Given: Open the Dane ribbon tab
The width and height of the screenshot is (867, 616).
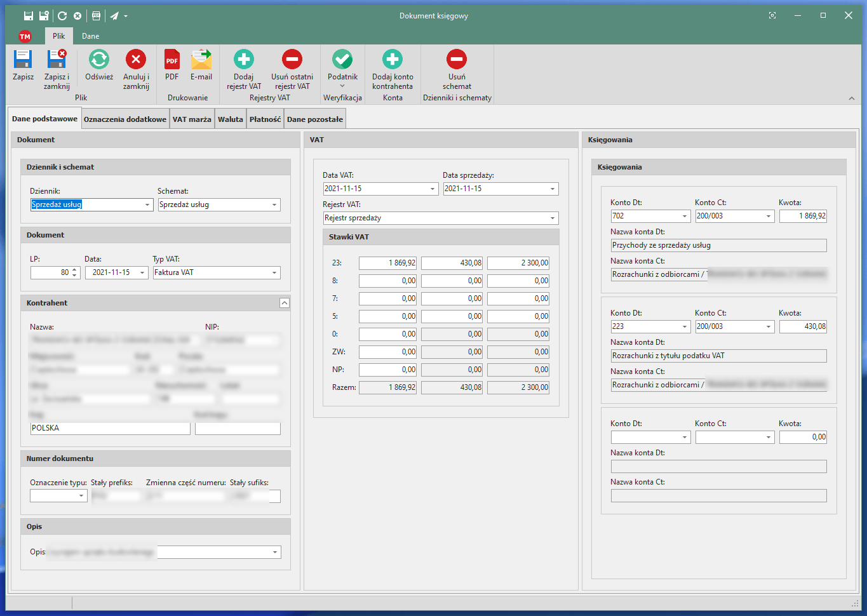Looking at the screenshot, I should point(90,36).
